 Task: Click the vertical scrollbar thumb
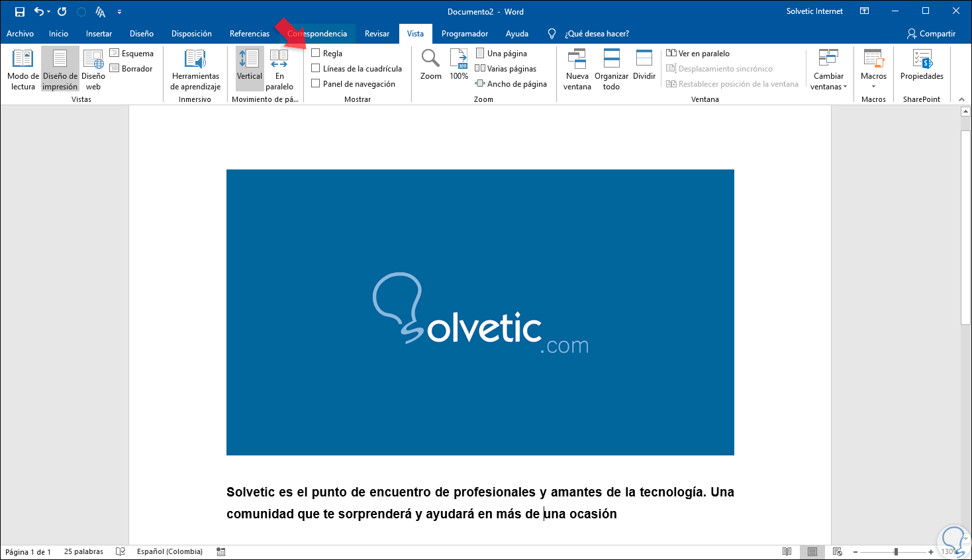click(x=965, y=228)
